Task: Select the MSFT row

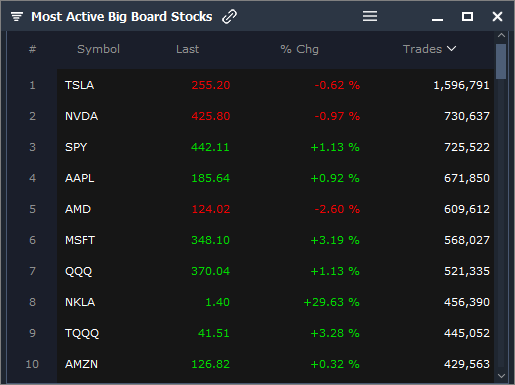Action: pos(275,240)
